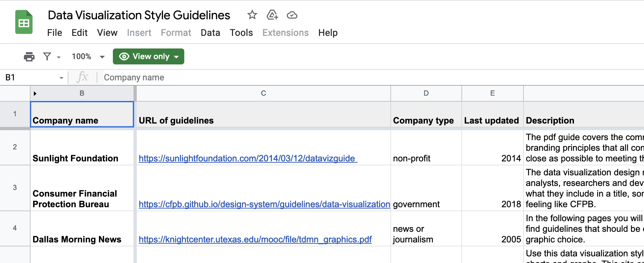The image size is (644, 263).
Task: Click the filter funnel icon
Action: click(x=47, y=56)
